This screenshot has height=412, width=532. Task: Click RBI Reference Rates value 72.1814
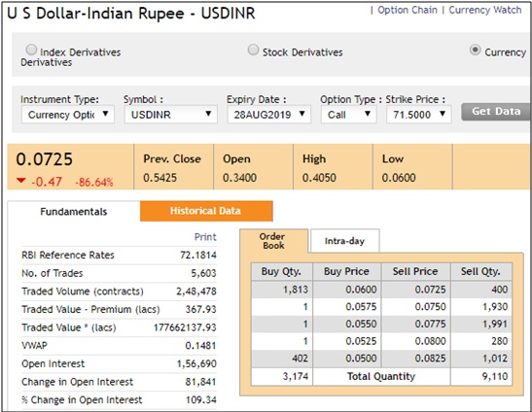(198, 255)
